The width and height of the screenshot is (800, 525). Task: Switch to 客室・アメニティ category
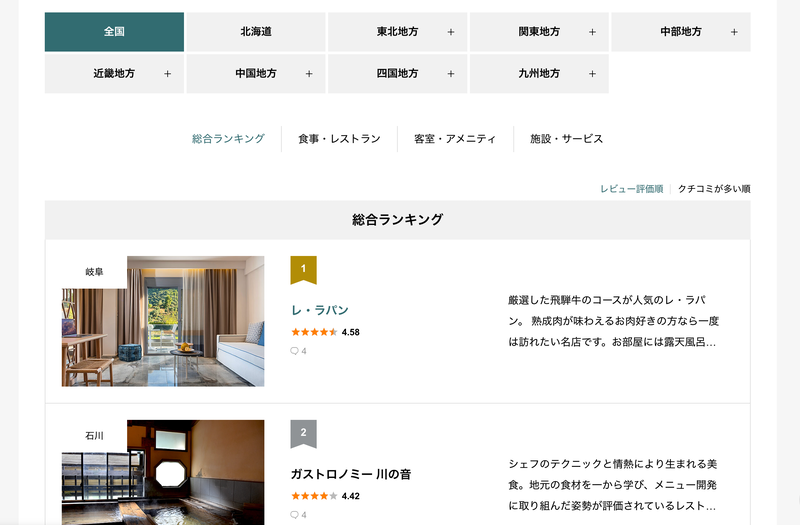[455, 139]
